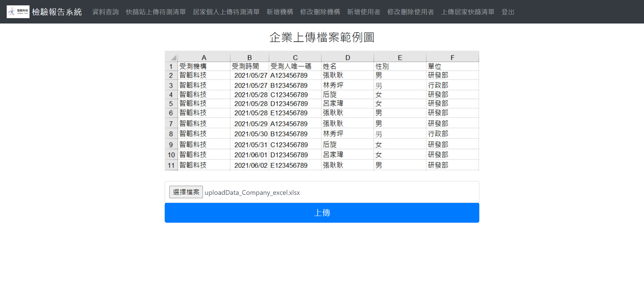Click the 選擇檔案 file chooser button
The height and width of the screenshot is (303, 644).
pyautogui.click(x=186, y=192)
